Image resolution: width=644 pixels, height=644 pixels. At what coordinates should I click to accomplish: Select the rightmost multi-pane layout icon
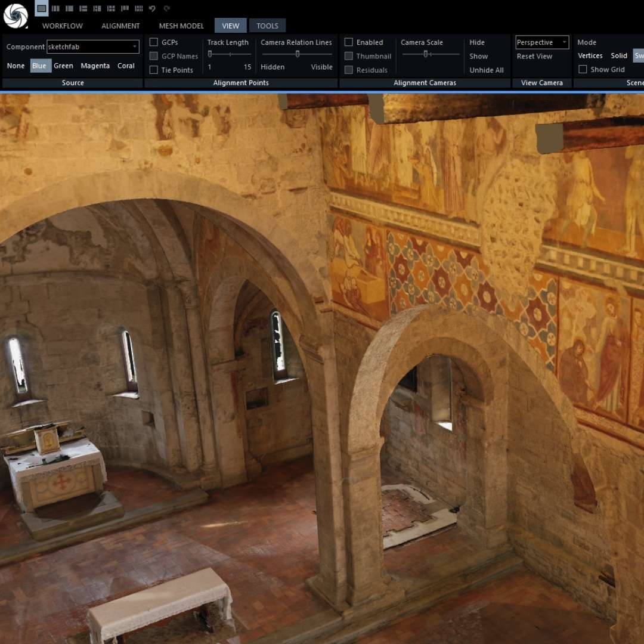[138, 8]
